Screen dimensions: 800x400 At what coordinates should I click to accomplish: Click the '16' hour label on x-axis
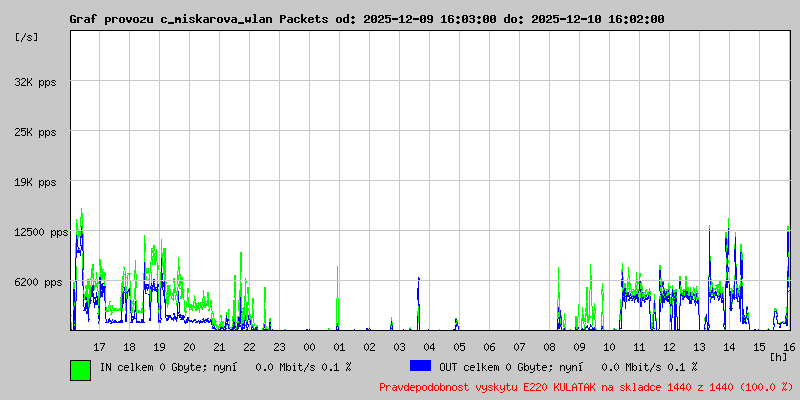[788, 347]
